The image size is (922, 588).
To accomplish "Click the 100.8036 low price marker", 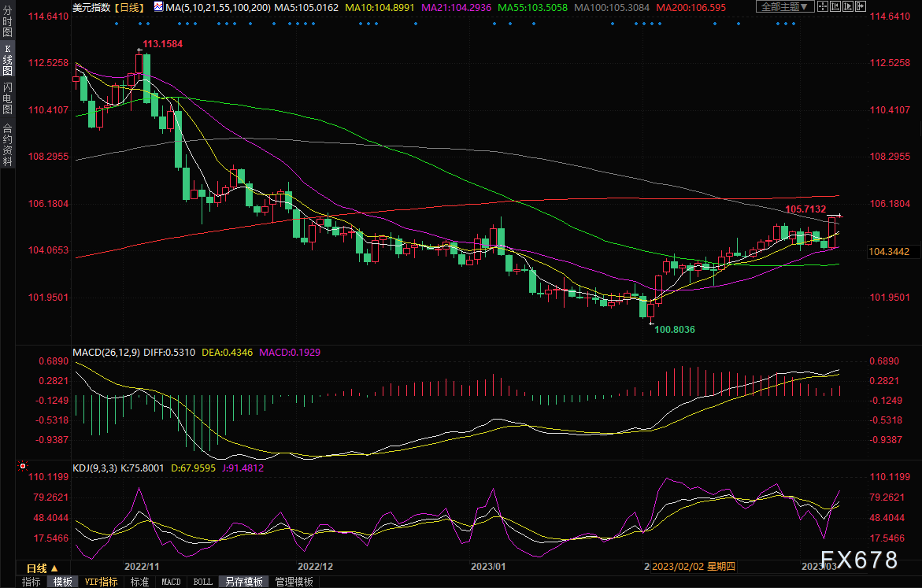I will click(x=675, y=329).
